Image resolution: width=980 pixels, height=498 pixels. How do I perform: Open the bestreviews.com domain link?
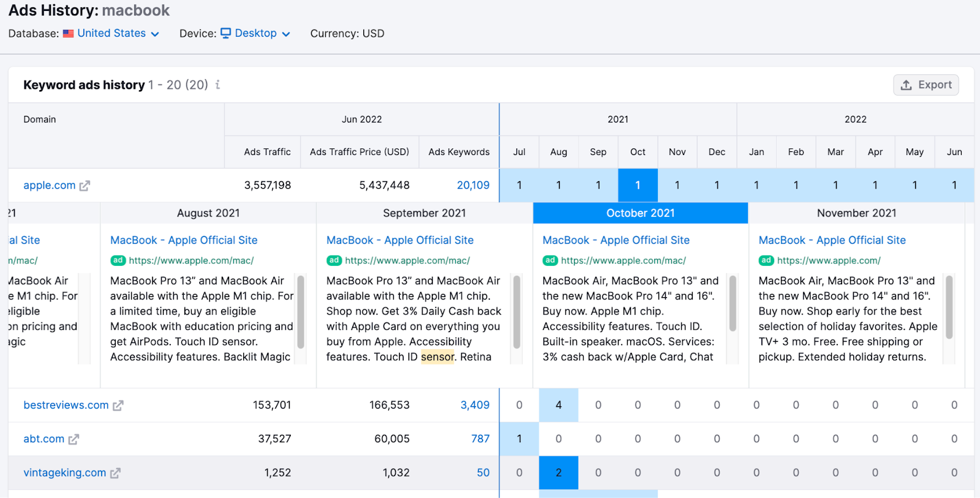(x=66, y=406)
